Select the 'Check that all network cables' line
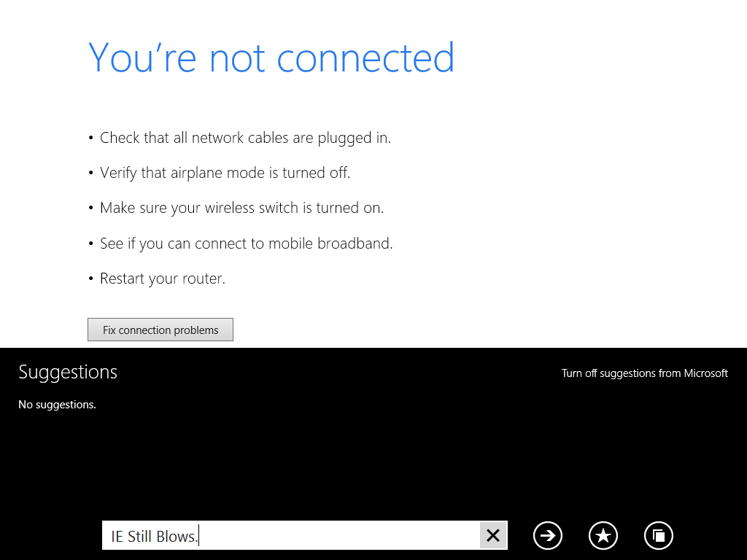 click(x=245, y=138)
